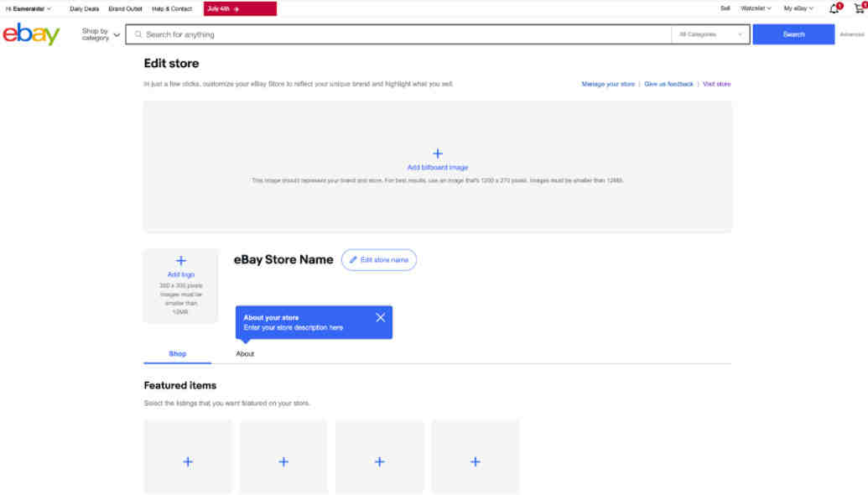This screenshot has width=868, height=495.
Task: Open the All Categories dropdown
Action: (x=711, y=34)
